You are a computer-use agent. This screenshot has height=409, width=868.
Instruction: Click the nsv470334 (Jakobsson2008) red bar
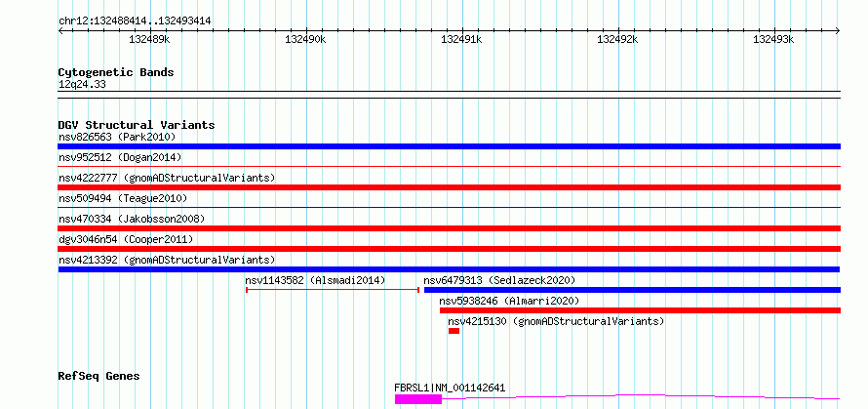(449, 228)
